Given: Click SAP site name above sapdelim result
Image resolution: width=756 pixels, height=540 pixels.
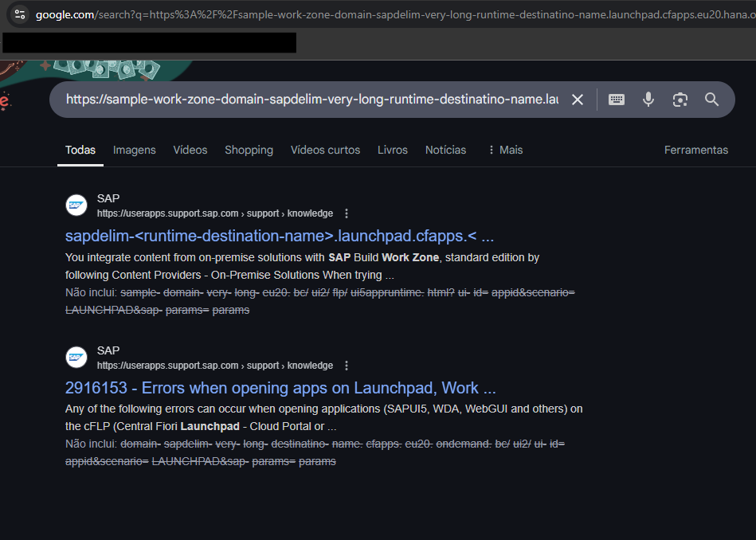Looking at the screenshot, I should (108, 198).
